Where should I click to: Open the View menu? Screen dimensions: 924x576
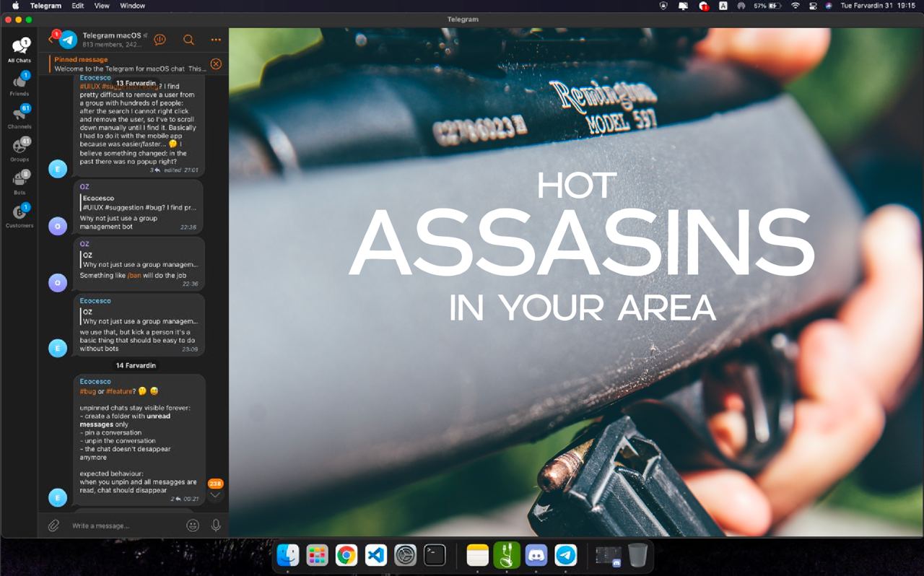pyautogui.click(x=102, y=6)
